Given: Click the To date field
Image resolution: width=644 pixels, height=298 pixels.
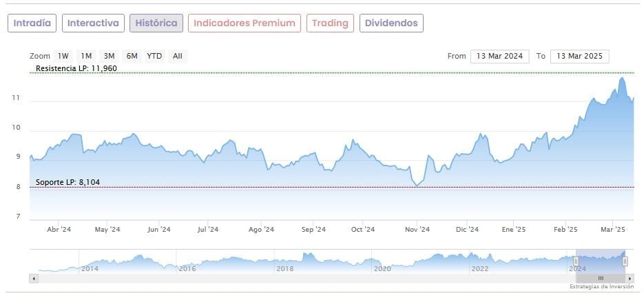Looking at the screenshot, I should 579,56.
